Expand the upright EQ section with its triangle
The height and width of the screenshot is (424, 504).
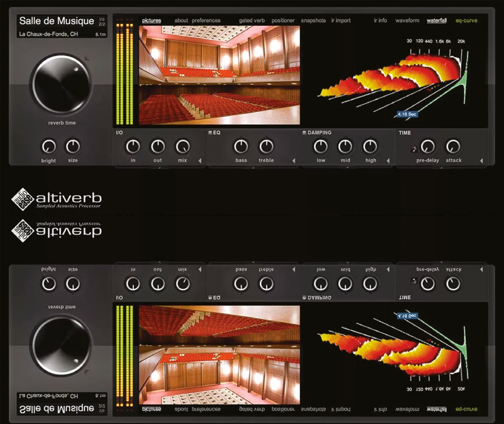294,160
